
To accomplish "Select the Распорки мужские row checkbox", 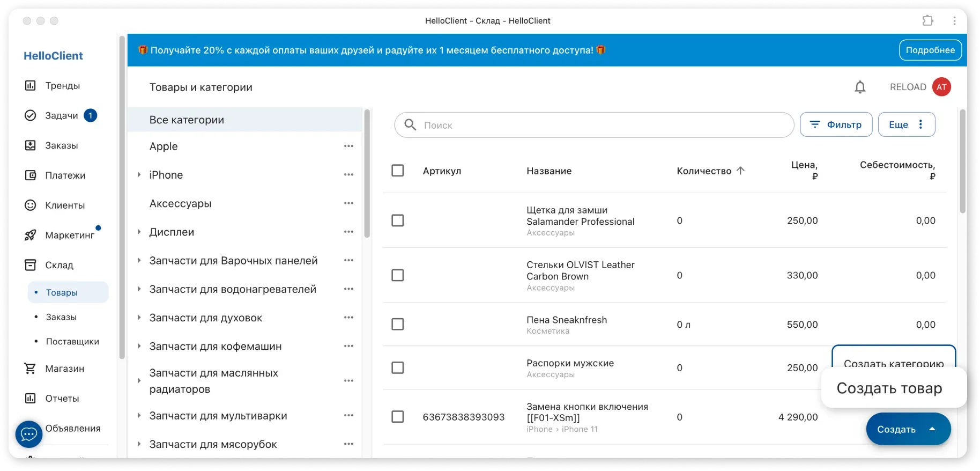I will pos(398,368).
